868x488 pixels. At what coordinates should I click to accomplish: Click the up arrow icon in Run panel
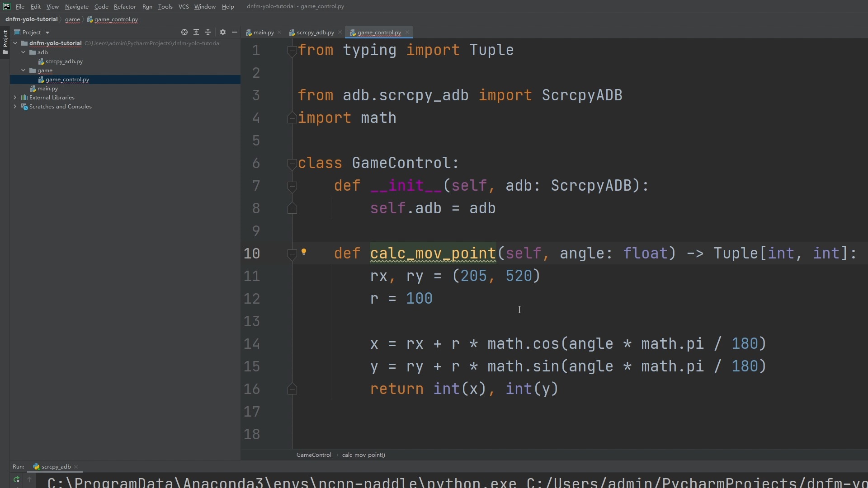(29, 480)
